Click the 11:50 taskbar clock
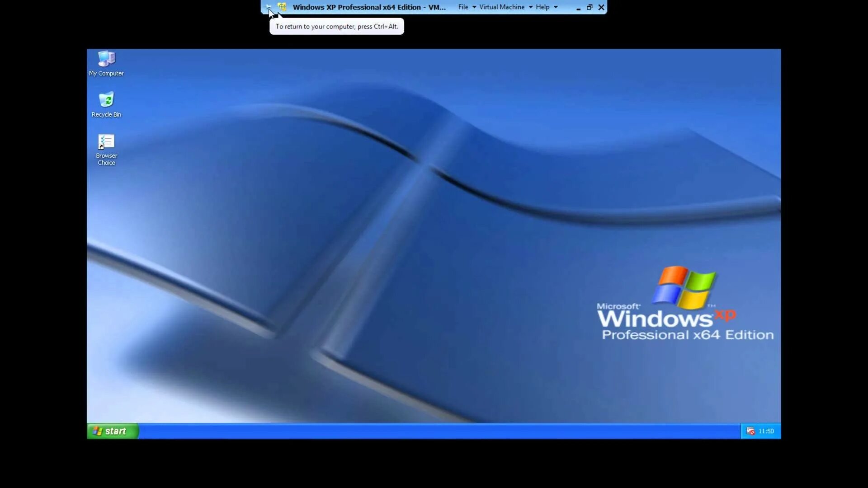This screenshot has width=868, height=488. coord(766,431)
